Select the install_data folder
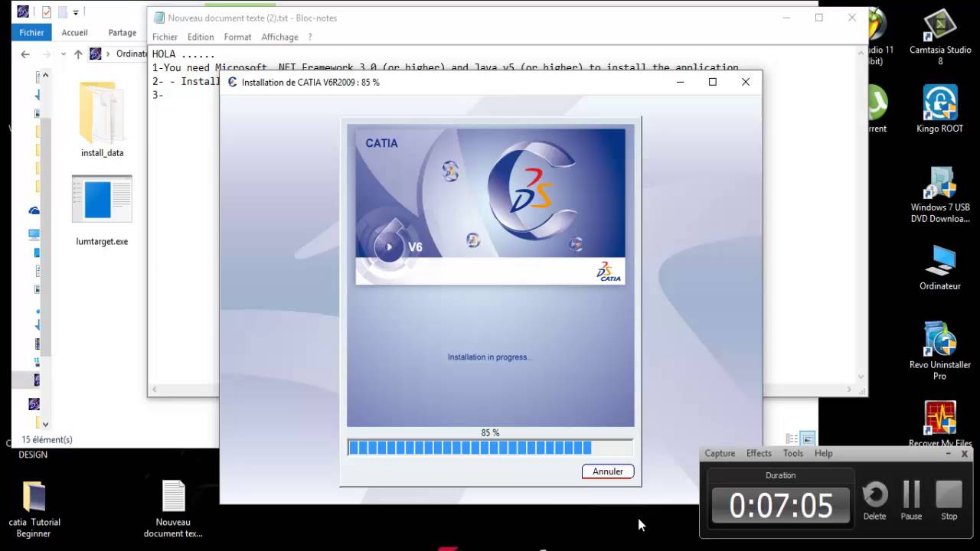 point(102,119)
